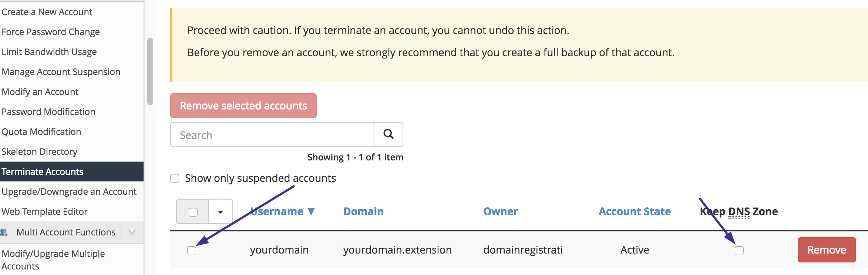Screen dimensions: 868x275
Task: Click the Remove selected accounts button
Action: pyautogui.click(x=243, y=105)
